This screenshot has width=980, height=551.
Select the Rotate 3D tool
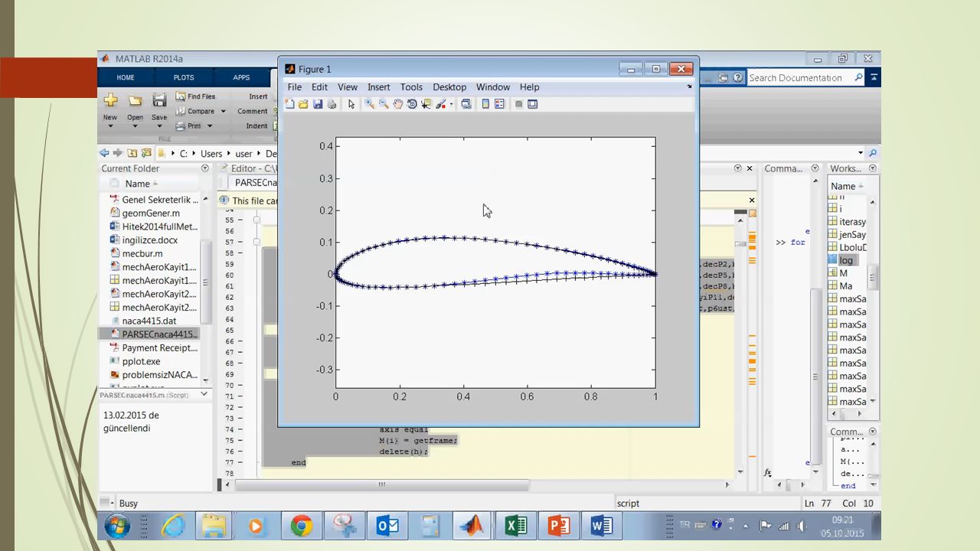412,104
